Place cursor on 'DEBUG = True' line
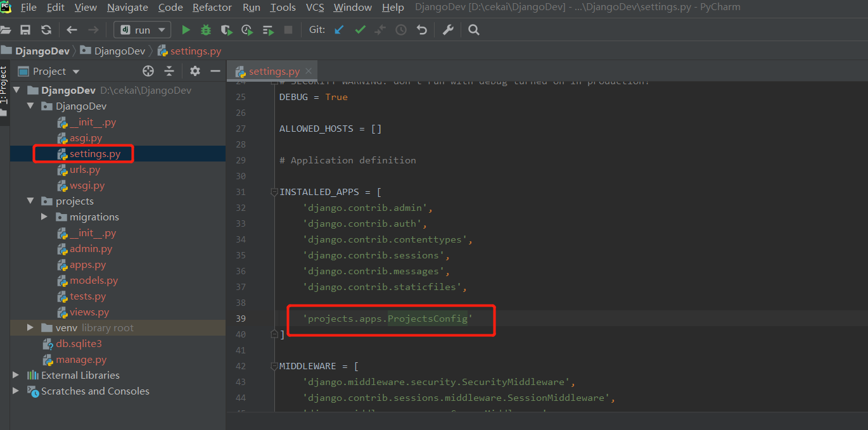 tap(314, 97)
